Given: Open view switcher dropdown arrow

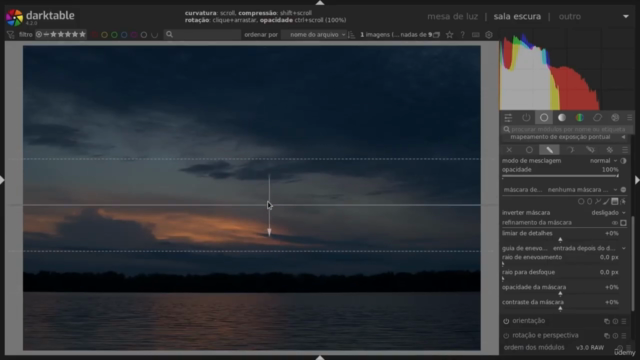Looking at the screenshot, I should click(x=626, y=17).
